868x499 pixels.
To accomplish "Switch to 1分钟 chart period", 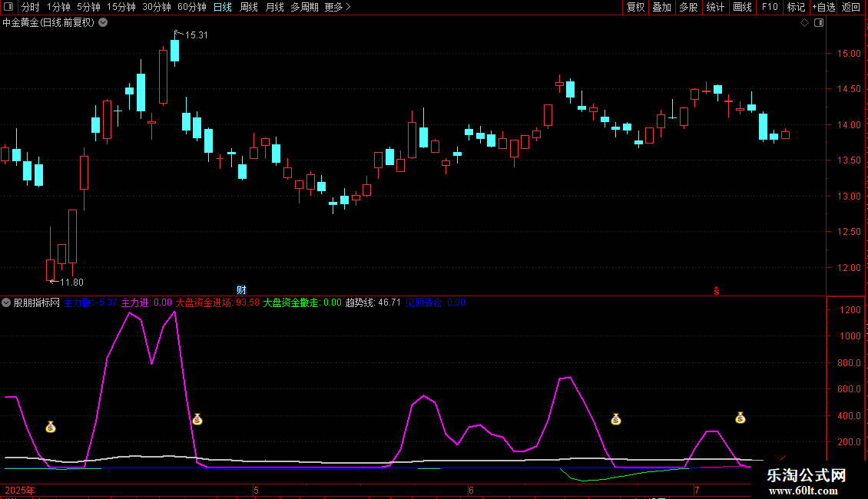I will 58,7.
